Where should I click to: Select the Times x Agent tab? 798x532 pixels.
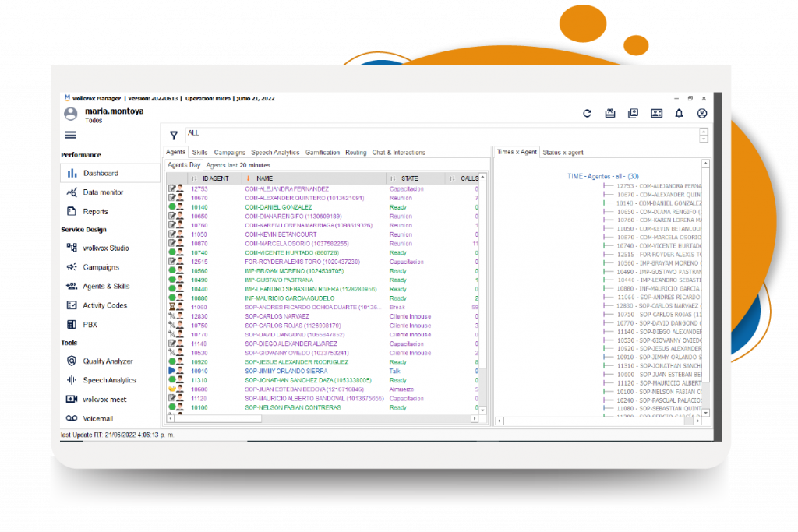517,152
